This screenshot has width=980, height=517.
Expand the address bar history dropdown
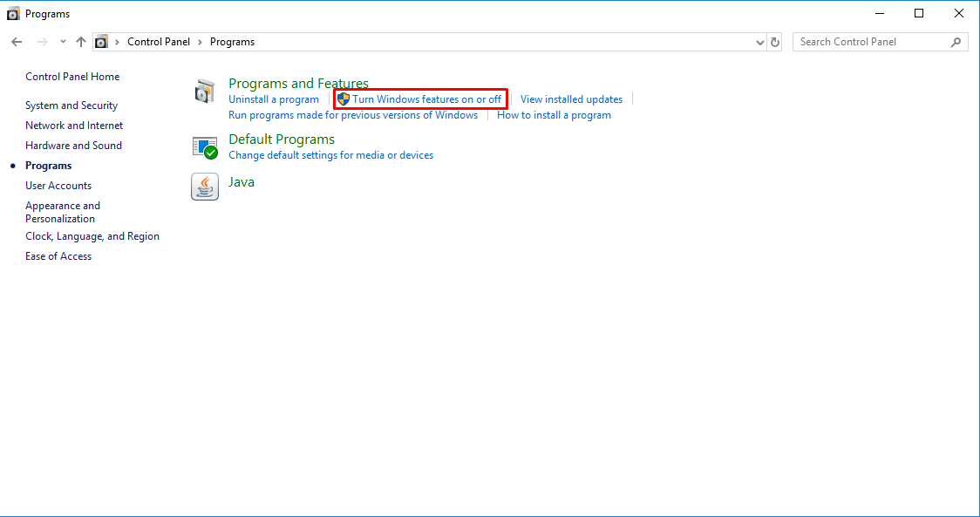coord(760,43)
